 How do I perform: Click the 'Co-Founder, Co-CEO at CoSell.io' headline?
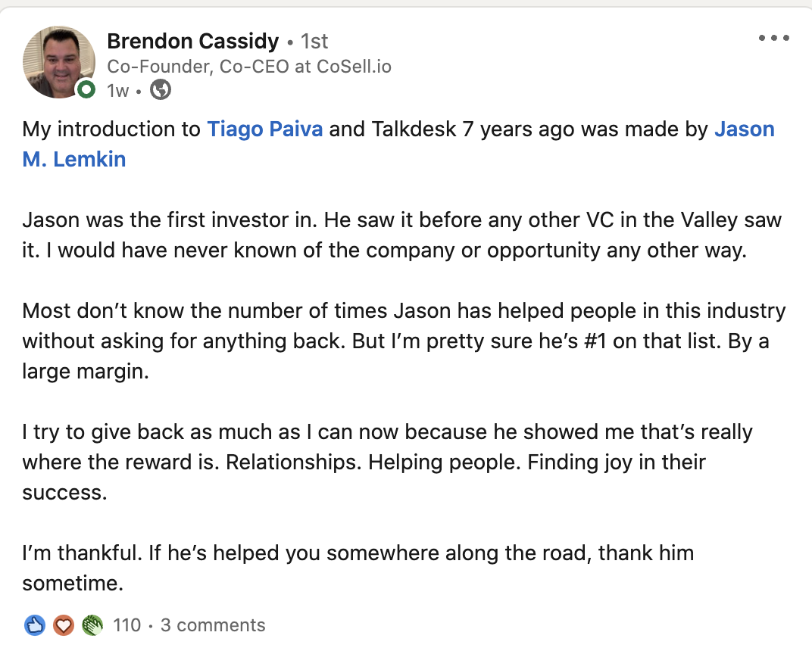pos(249,67)
